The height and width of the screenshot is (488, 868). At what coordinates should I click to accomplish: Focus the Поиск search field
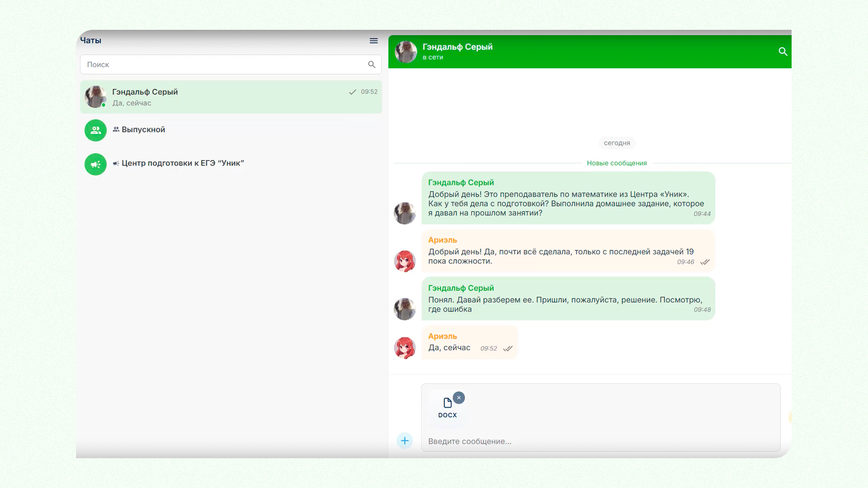pyautogui.click(x=231, y=65)
